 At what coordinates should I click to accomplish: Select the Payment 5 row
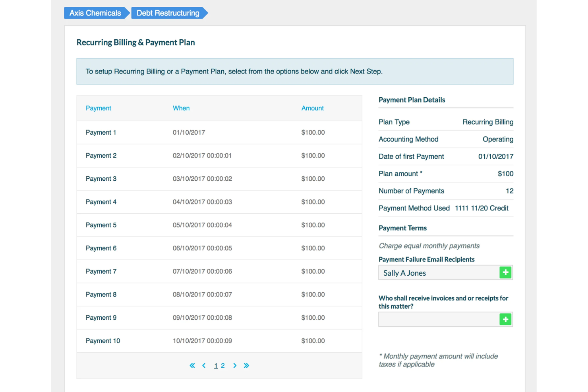point(219,225)
